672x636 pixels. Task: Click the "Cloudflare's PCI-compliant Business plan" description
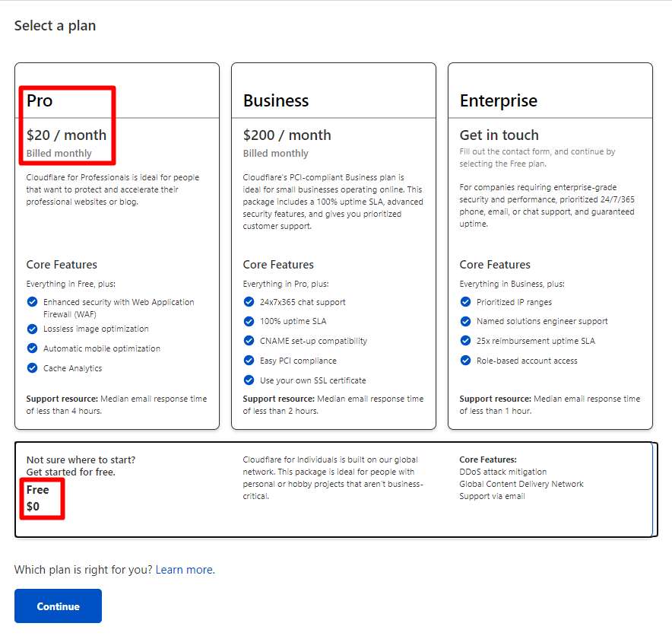tap(333, 202)
